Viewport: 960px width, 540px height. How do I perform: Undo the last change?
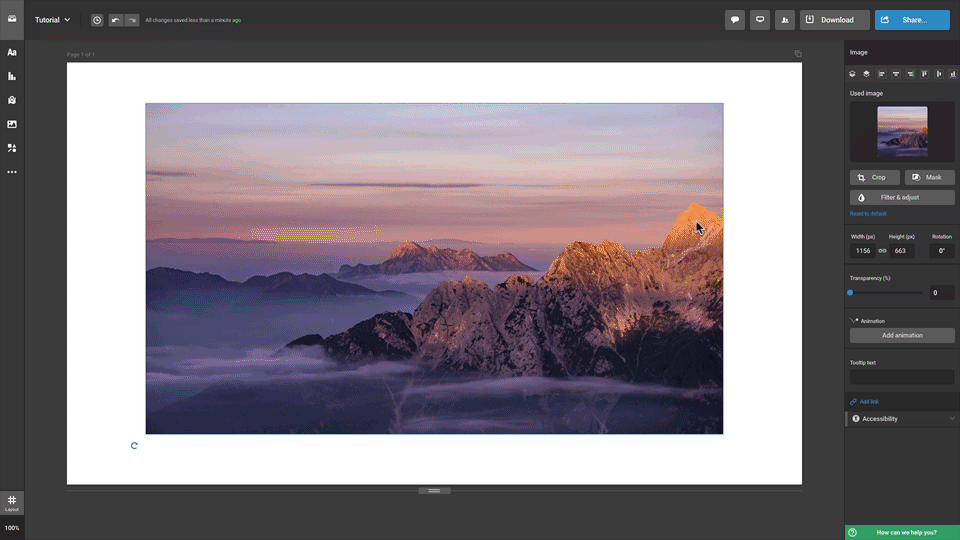[x=116, y=20]
